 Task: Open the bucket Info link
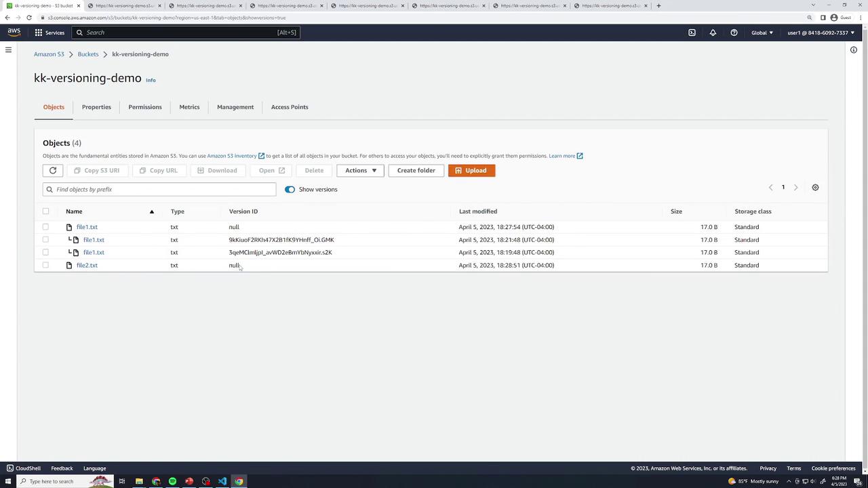pyautogui.click(x=151, y=80)
